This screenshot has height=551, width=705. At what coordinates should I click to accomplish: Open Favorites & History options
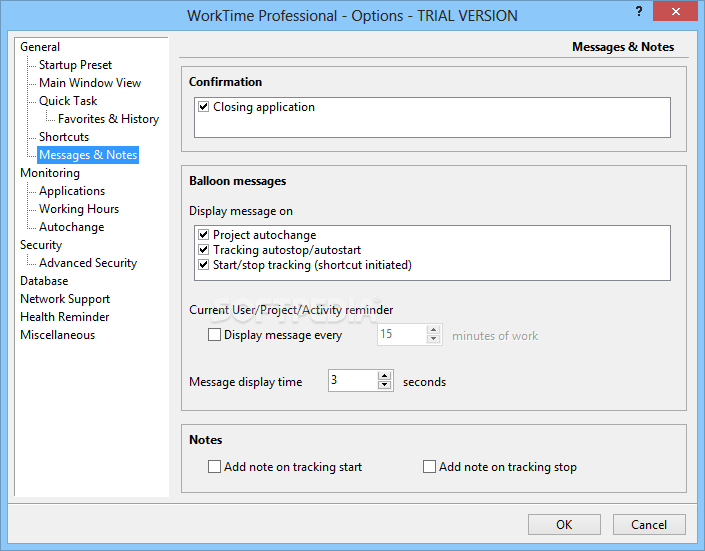coord(108,119)
